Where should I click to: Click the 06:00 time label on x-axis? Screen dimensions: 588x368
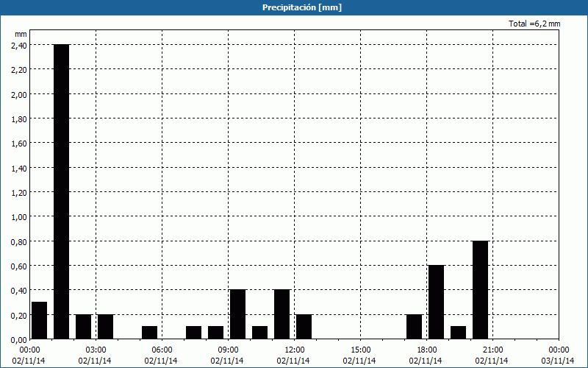click(x=162, y=350)
